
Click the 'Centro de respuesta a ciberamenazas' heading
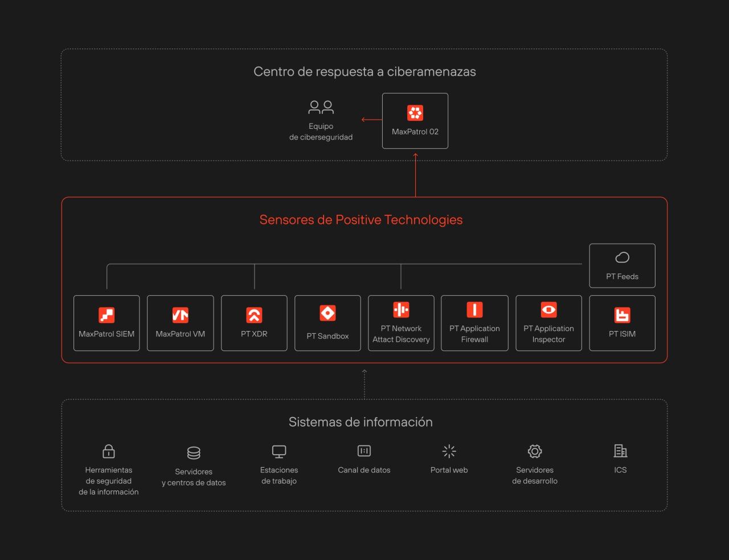364,72
